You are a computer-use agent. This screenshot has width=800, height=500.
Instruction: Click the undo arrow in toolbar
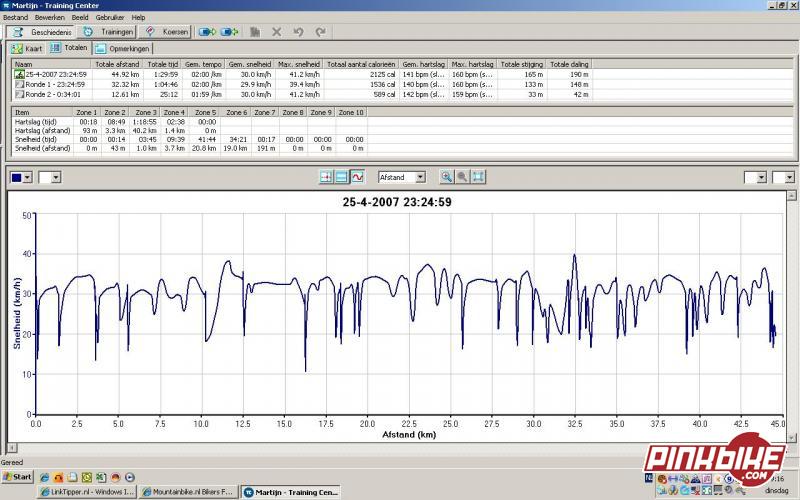click(x=299, y=32)
